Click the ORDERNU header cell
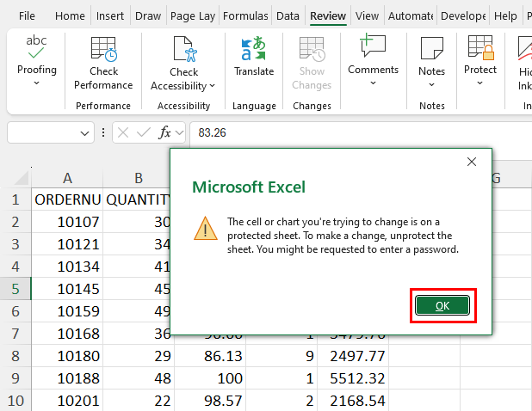The width and height of the screenshot is (532, 411). pyautogui.click(x=67, y=199)
